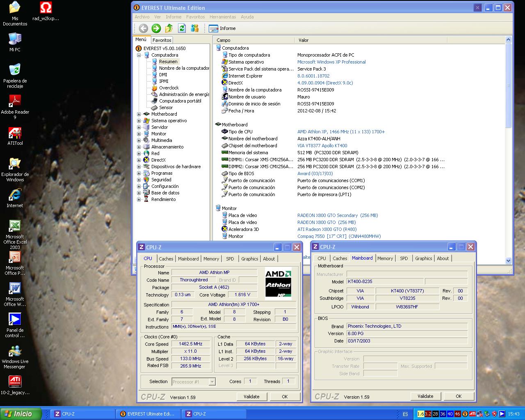Click the EVEREST Up level arrow icon

coord(169,28)
